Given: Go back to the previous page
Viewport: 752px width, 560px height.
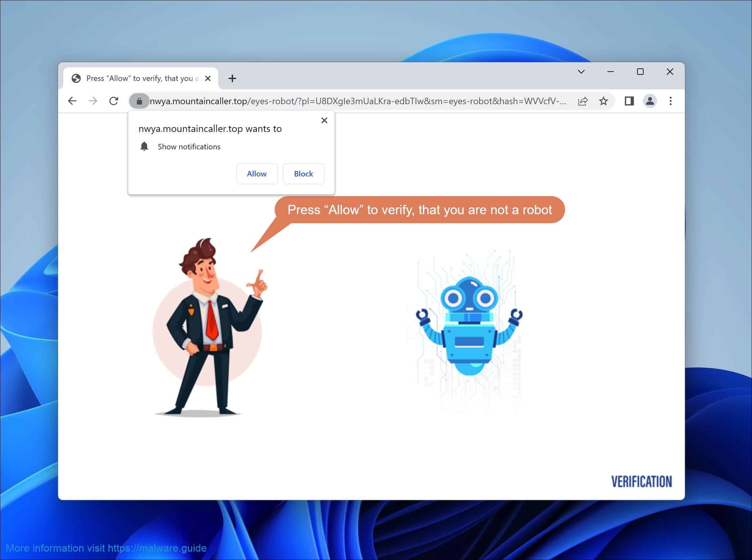Looking at the screenshot, I should pos(72,101).
